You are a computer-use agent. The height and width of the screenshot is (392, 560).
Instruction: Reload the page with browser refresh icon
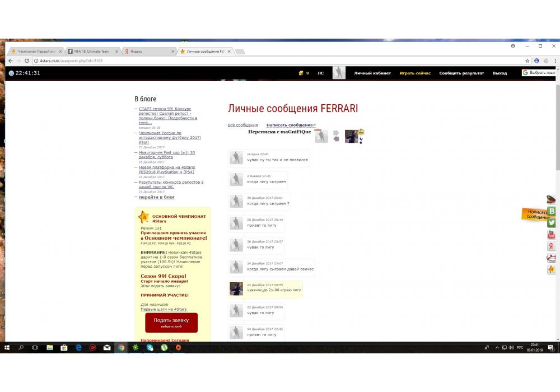tap(27, 60)
